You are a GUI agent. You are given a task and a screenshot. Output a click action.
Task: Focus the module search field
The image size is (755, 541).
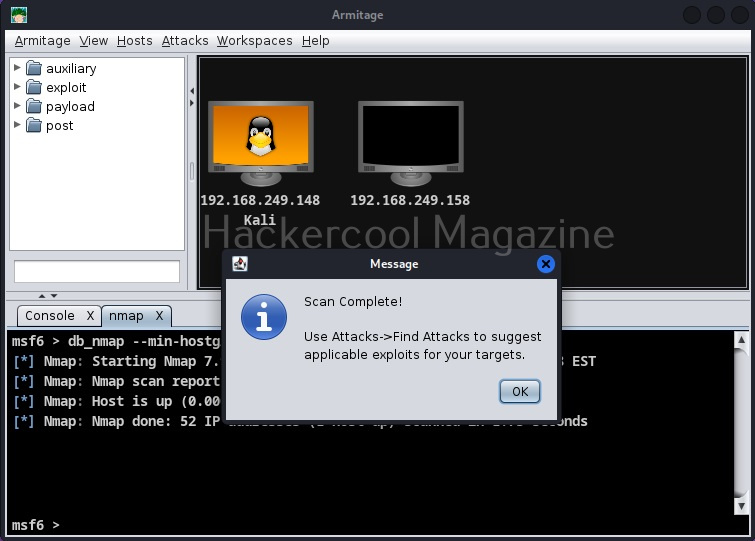coord(97,271)
